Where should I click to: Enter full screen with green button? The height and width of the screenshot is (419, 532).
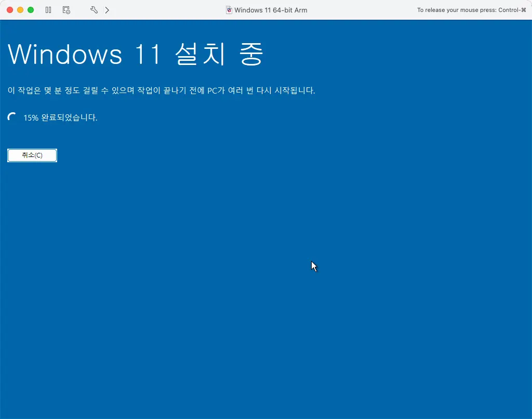point(31,10)
